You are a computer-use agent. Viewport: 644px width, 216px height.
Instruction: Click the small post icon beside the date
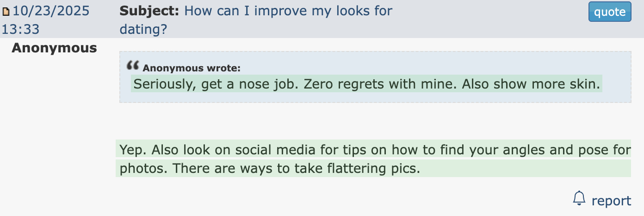tap(6, 12)
